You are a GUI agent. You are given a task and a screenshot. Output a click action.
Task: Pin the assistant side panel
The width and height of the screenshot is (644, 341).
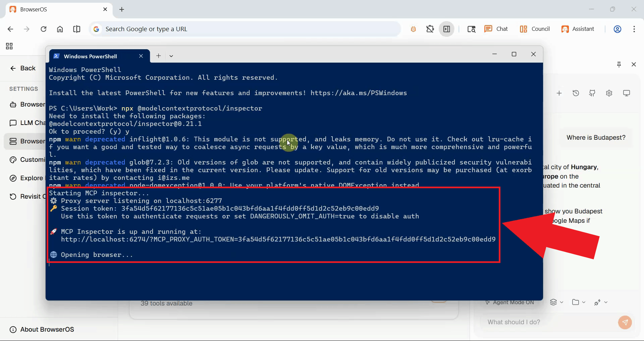(619, 64)
